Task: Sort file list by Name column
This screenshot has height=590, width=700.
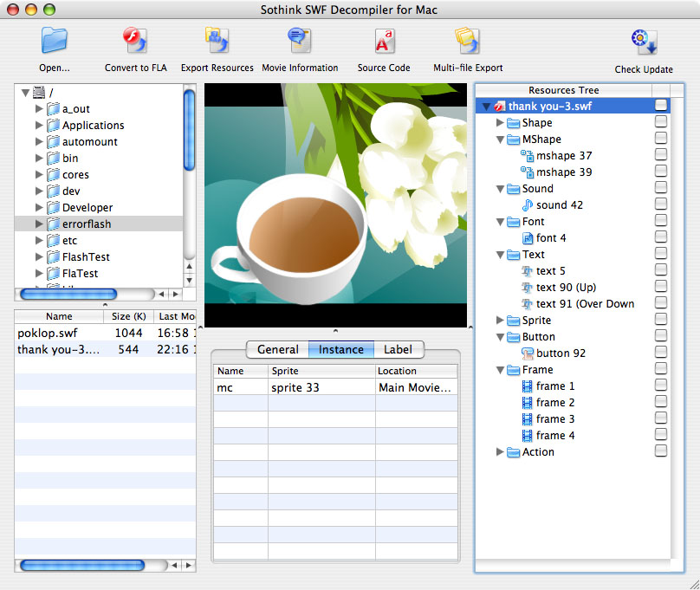Action: point(59,316)
